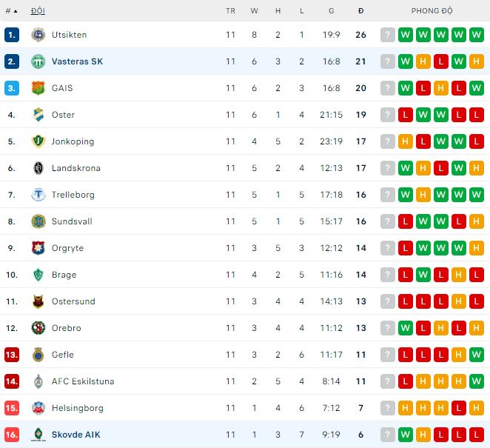
Task: Click the Orgryte team crest
Action: point(38,248)
